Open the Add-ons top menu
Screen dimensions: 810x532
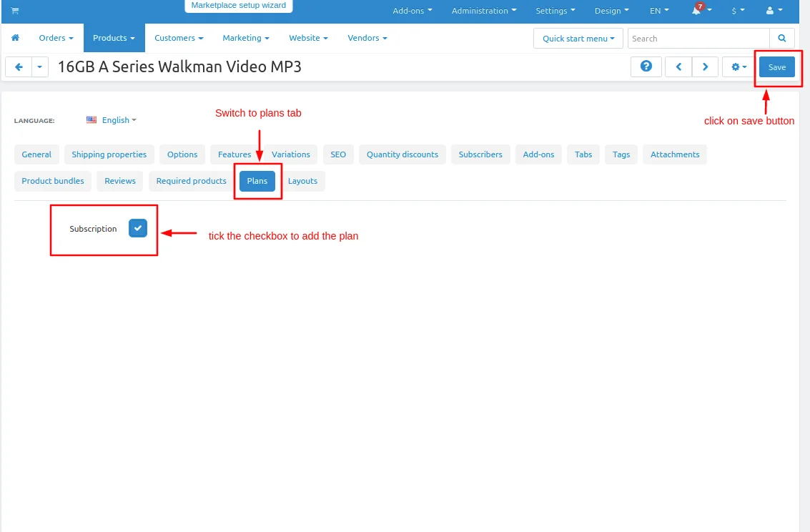tap(413, 10)
